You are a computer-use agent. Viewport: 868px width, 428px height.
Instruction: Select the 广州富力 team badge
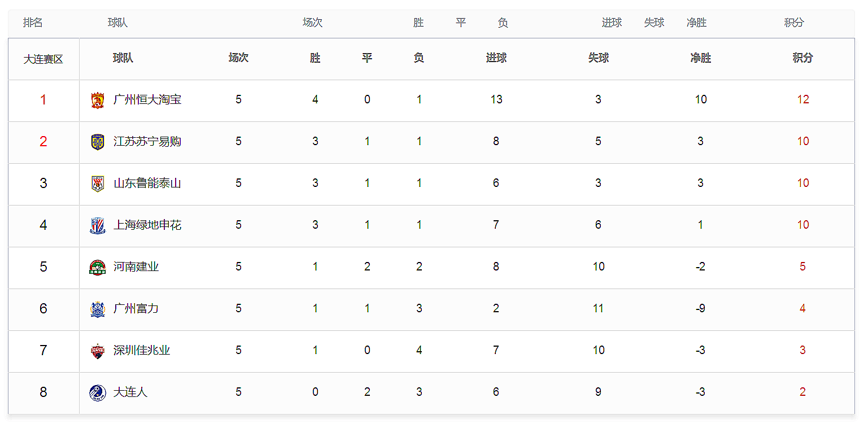pos(98,309)
